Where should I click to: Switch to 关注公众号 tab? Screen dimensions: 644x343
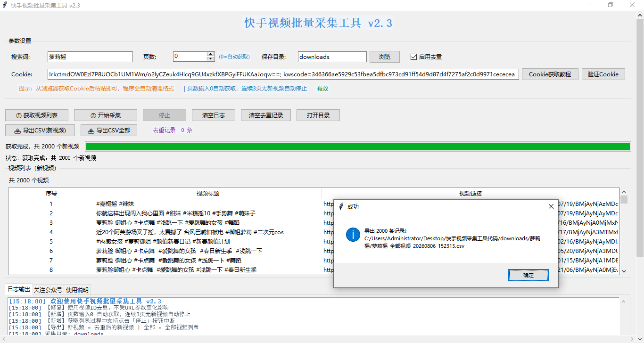(x=48, y=290)
